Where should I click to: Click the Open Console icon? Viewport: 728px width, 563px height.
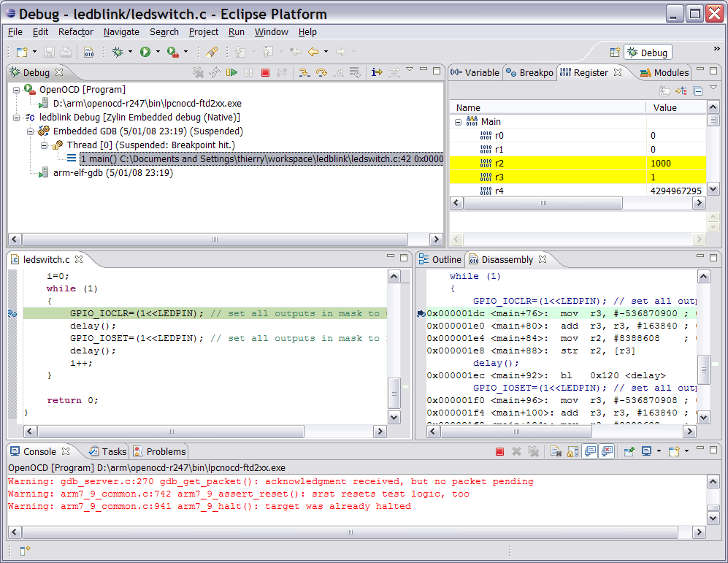[x=674, y=451]
